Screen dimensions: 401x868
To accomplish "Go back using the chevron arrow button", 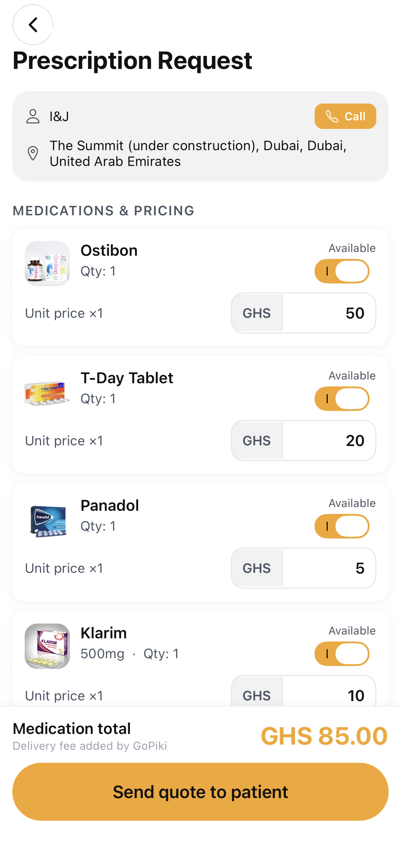I will click(33, 25).
